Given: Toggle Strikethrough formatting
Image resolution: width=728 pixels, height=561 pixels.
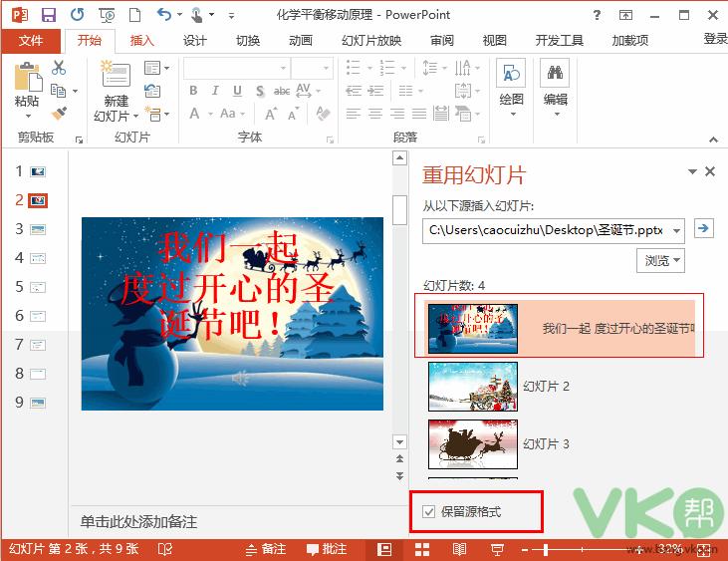Looking at the screenshot, I should pos(282,91).
